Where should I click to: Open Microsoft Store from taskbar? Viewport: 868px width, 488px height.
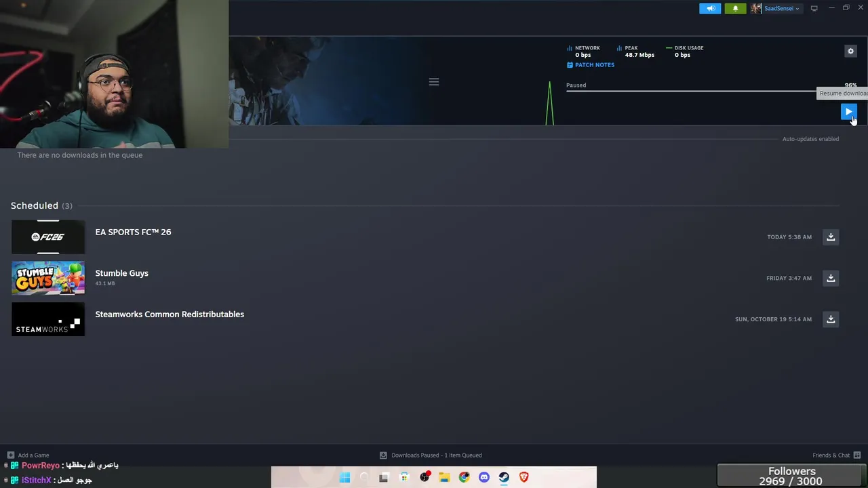click(404, 477)
